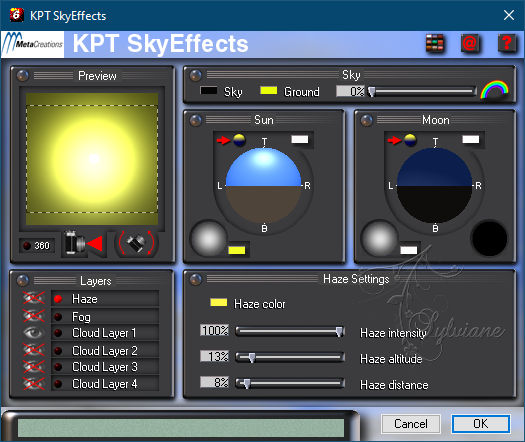Click the green status text bar
The image size is (525, 442).
point(181,428)
